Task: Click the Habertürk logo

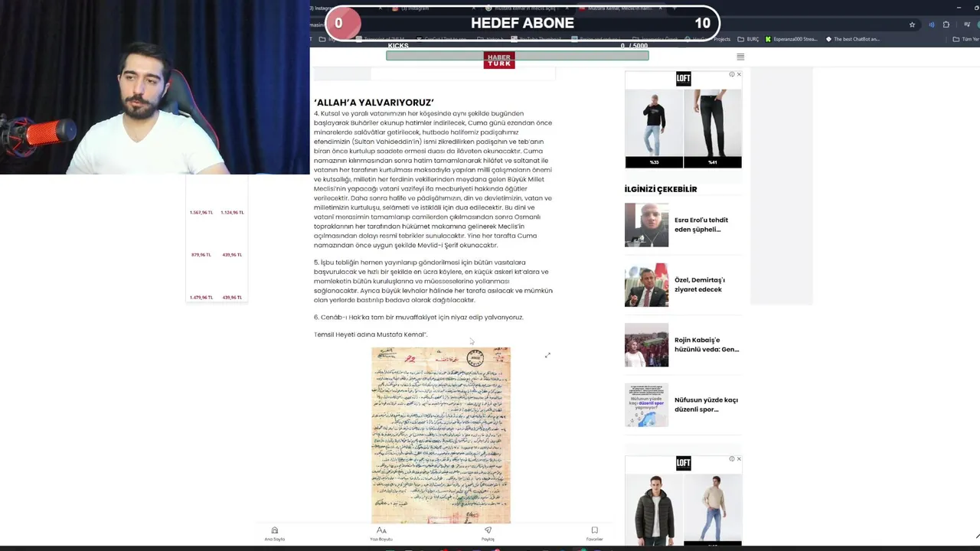Action: pyautogui.click(x=499, y=60)
